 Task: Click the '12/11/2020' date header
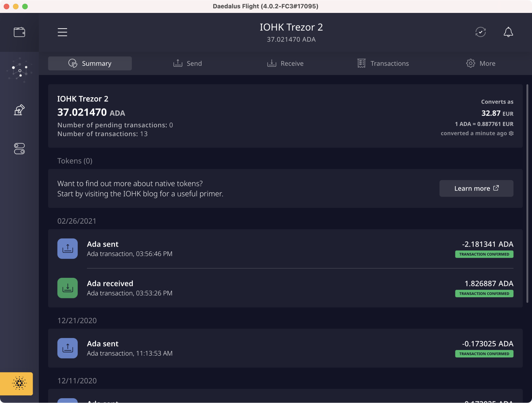point(77,381)
